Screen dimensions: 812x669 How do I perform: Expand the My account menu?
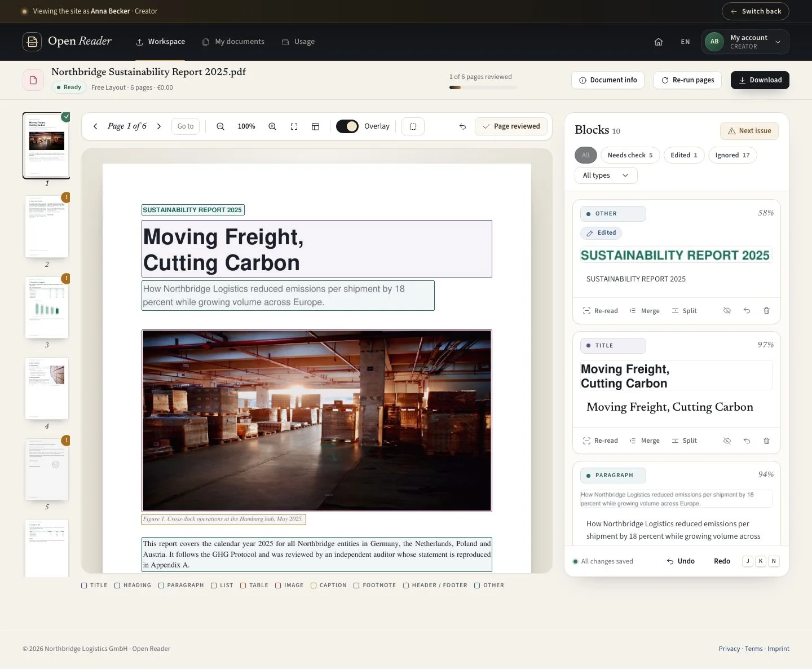745,42
